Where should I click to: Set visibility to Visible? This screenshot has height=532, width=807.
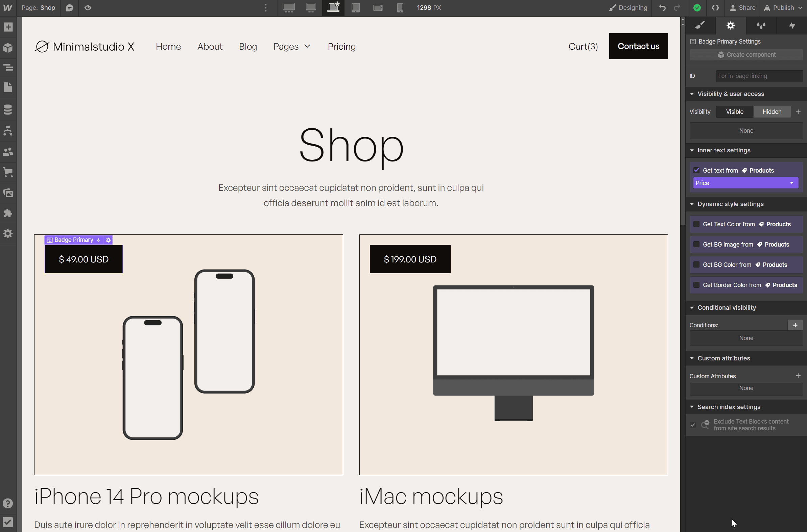[x=734, y=111]
